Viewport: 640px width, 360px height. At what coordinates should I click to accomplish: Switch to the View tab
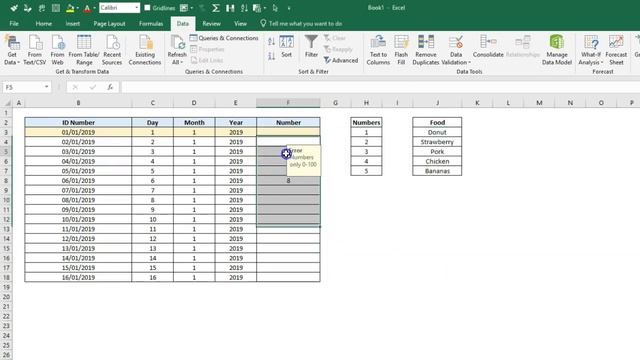240,24
